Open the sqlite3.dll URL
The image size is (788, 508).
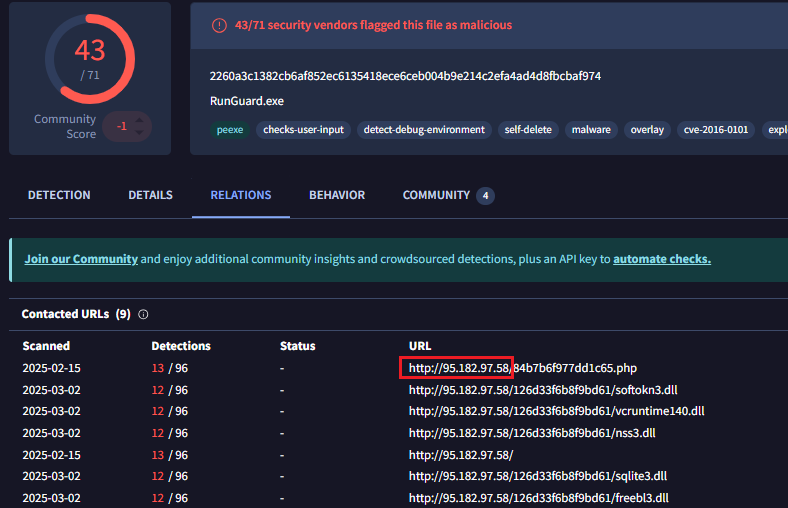(538, 476)
